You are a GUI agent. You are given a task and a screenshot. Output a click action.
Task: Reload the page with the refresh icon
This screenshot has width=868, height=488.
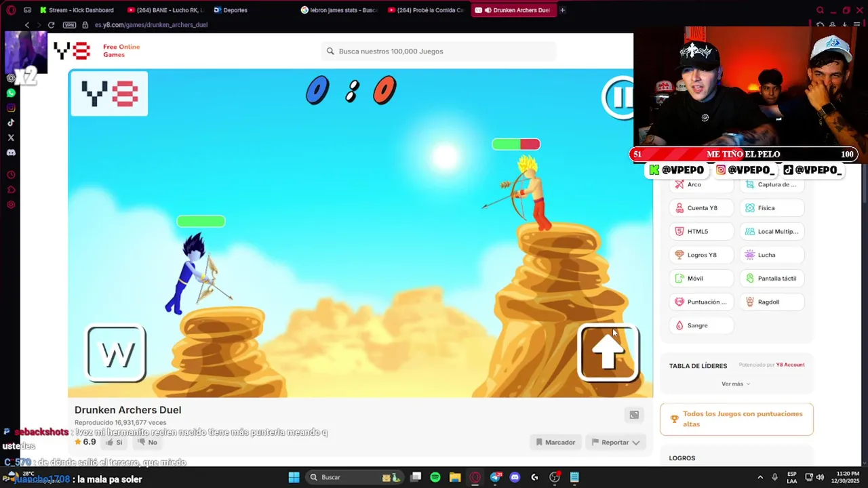pyautogui.click(x=51, y=24)
